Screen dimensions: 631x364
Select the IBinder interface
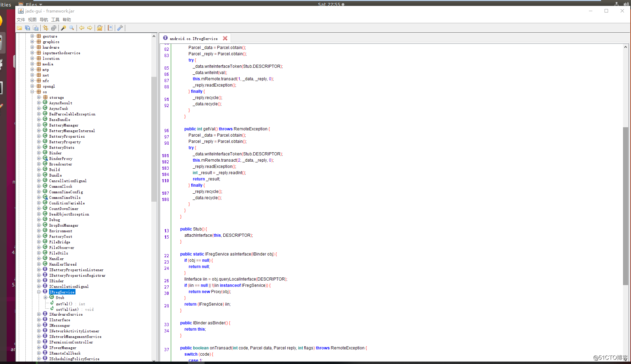(56, 281)
